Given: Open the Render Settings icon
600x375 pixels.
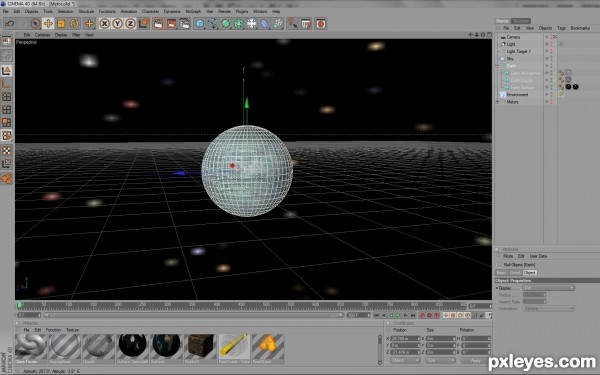Looking at the screenshot, I should pyautogui.click(x=185, y=24).
